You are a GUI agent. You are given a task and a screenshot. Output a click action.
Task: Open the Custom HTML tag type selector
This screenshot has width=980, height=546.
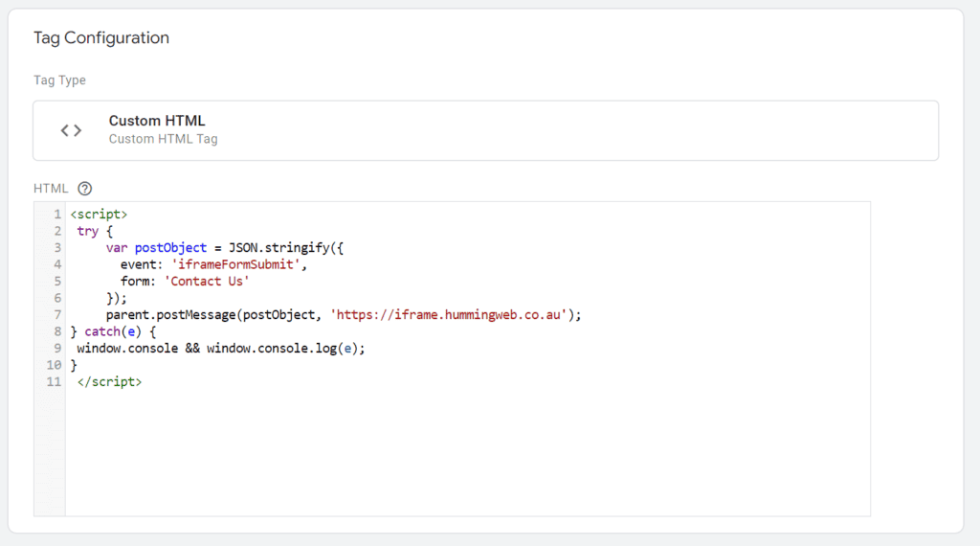click(485, 130)
